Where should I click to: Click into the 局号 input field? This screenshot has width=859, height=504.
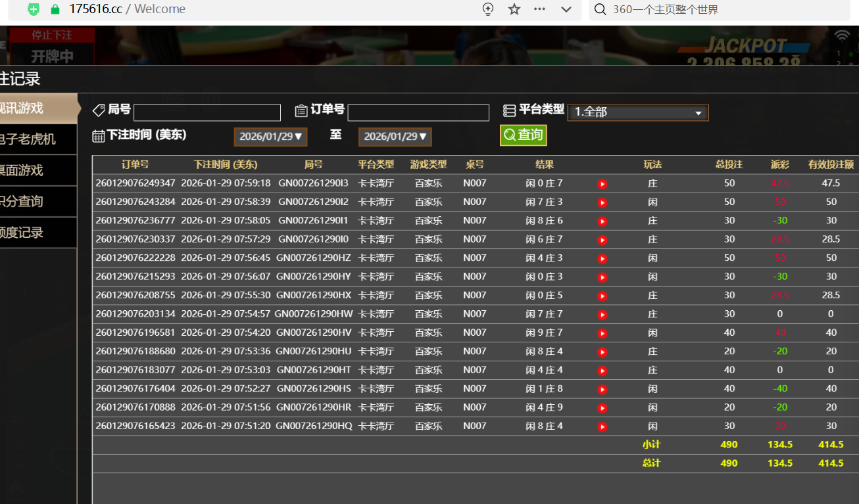click(207, 113)
